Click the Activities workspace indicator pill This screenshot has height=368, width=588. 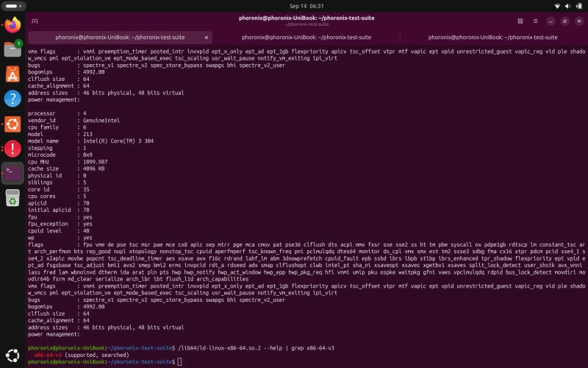pos(12,6)
